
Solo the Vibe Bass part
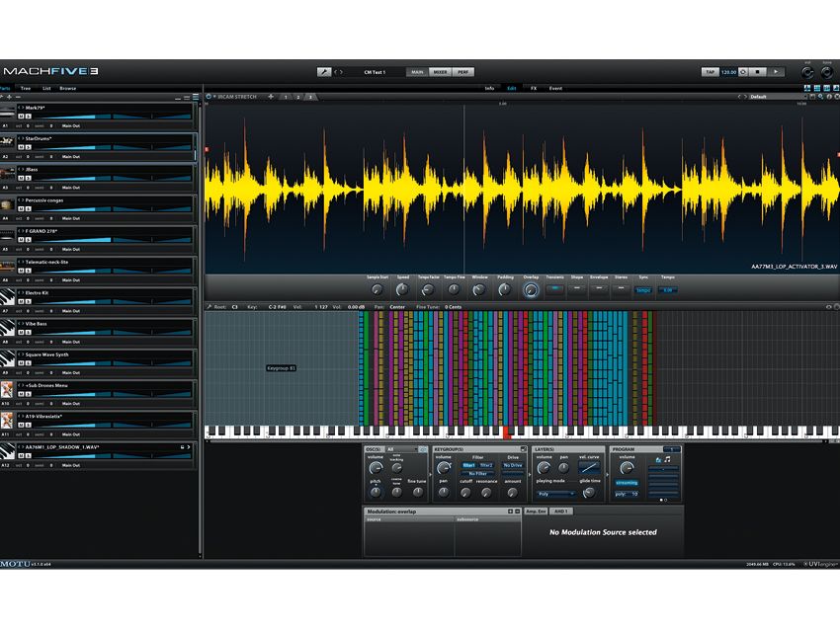point(27,332)
